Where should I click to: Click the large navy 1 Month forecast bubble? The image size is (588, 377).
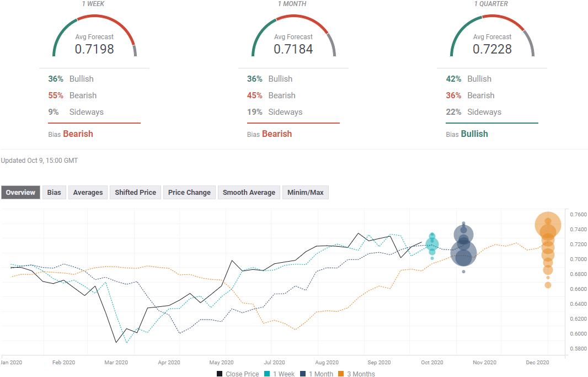(463, 253)
